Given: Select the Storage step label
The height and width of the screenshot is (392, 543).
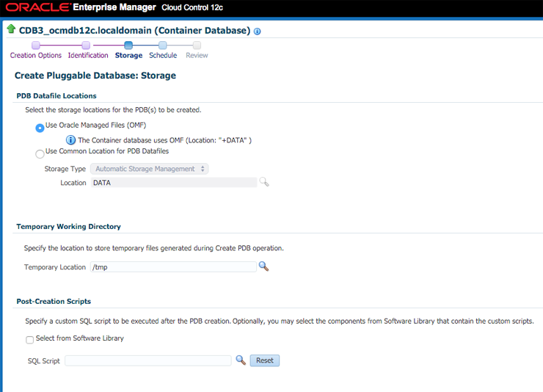Looking at the screenshot, I should (129, 55).
